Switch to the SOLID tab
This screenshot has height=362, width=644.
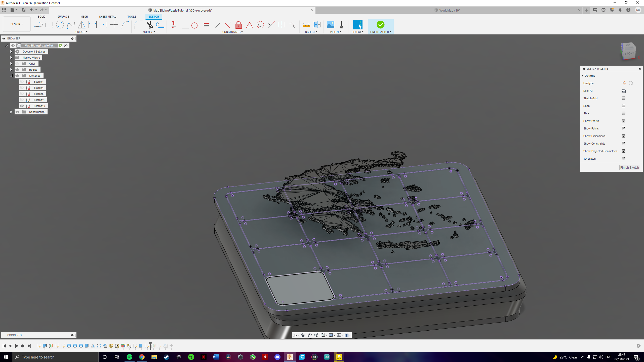[41, 17]
